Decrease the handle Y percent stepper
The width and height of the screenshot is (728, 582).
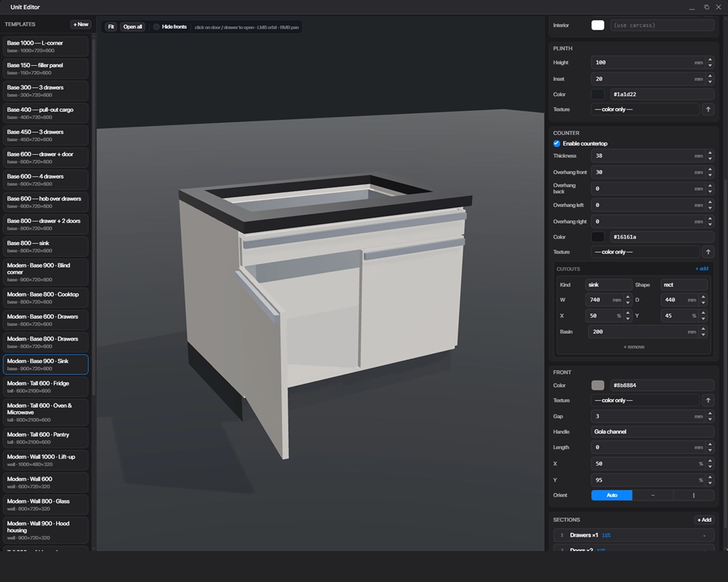coord(710,483)
